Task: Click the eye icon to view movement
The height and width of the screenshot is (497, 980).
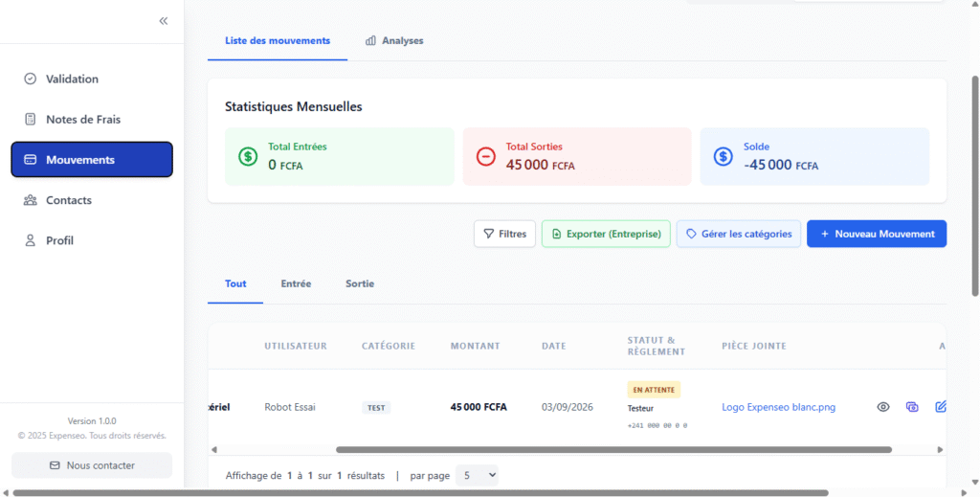Action: click(x=882, y=407)
